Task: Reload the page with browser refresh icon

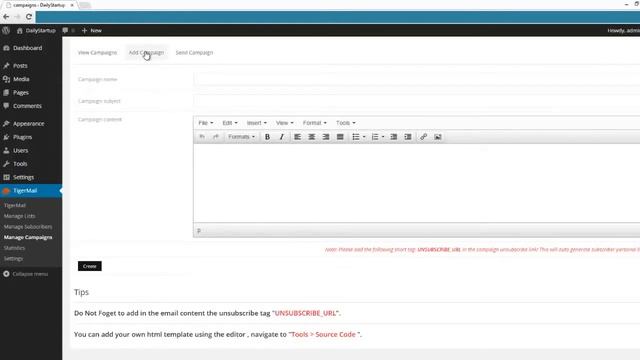Action: click(29, 17)
